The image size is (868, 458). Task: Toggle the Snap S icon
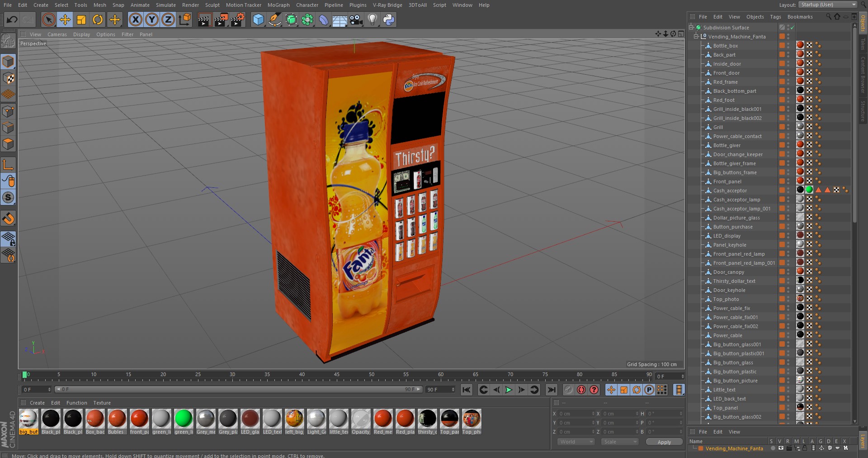point(8,197)
